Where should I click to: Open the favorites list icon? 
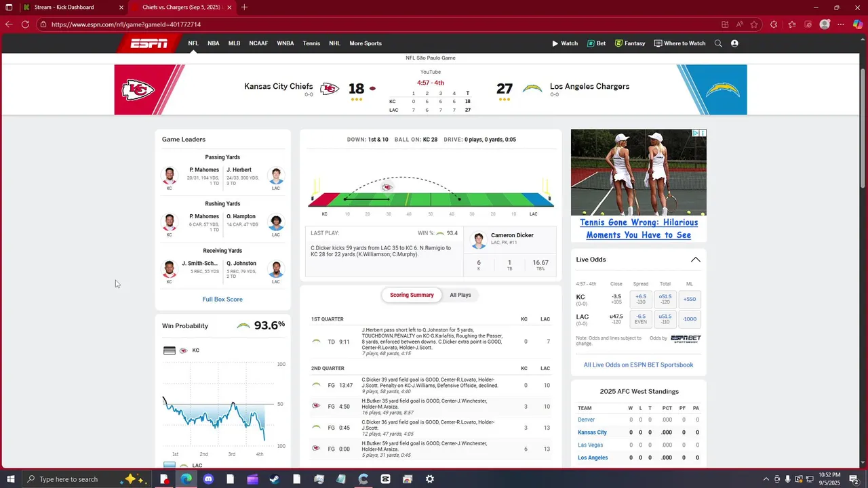[x=791, y=24]
